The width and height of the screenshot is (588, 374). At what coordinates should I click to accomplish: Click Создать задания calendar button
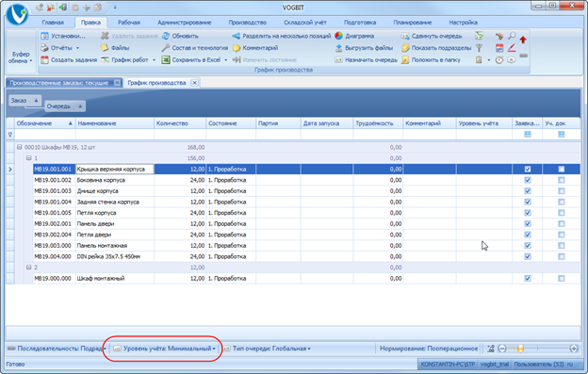click(69, 60)
